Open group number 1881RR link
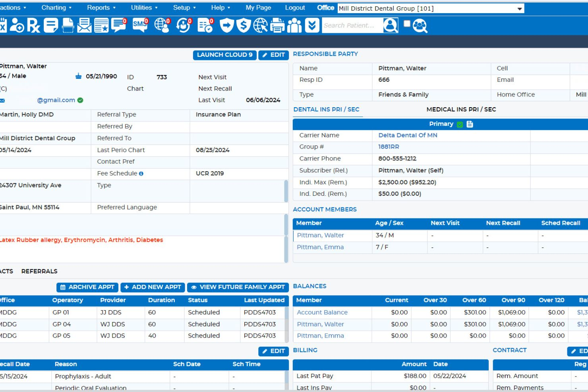 pyautogui.click(x=389, y=147)
